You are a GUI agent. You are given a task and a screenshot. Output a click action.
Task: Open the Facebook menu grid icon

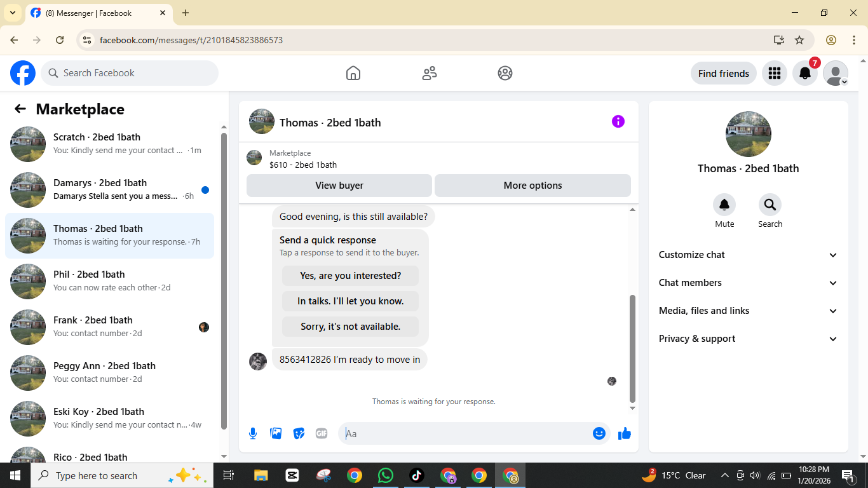click(x=774, y=73)
